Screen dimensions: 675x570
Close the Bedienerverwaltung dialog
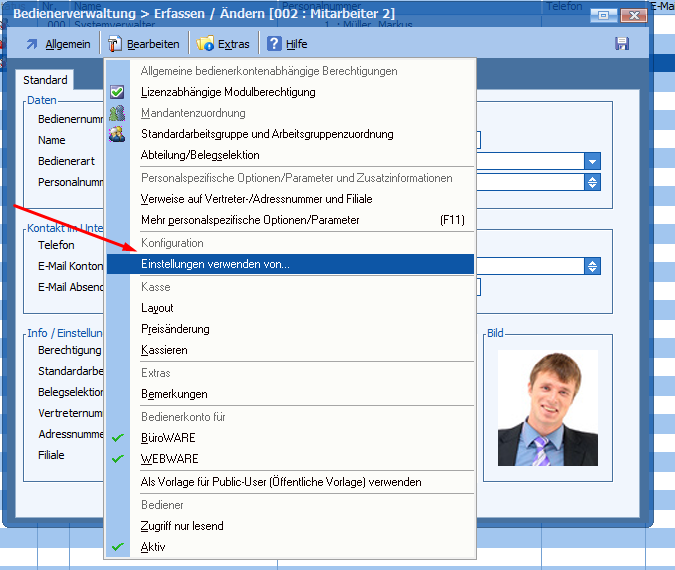pos(634,15)
